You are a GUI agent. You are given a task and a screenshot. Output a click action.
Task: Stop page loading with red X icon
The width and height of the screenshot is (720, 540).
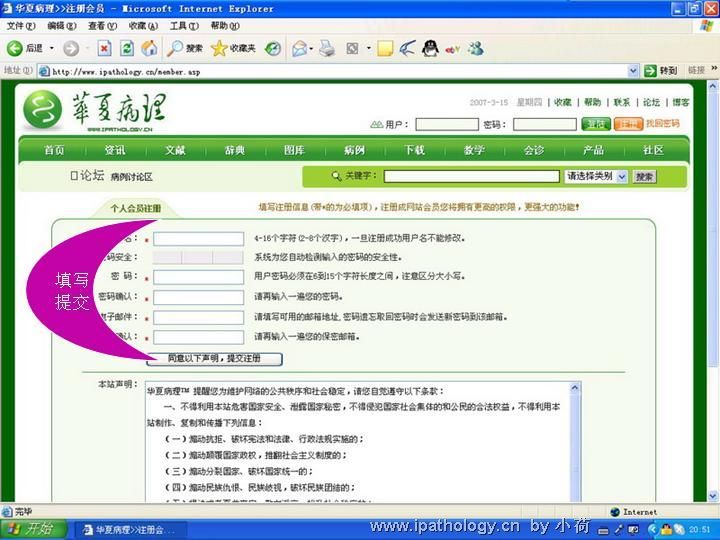coord(105,48)
